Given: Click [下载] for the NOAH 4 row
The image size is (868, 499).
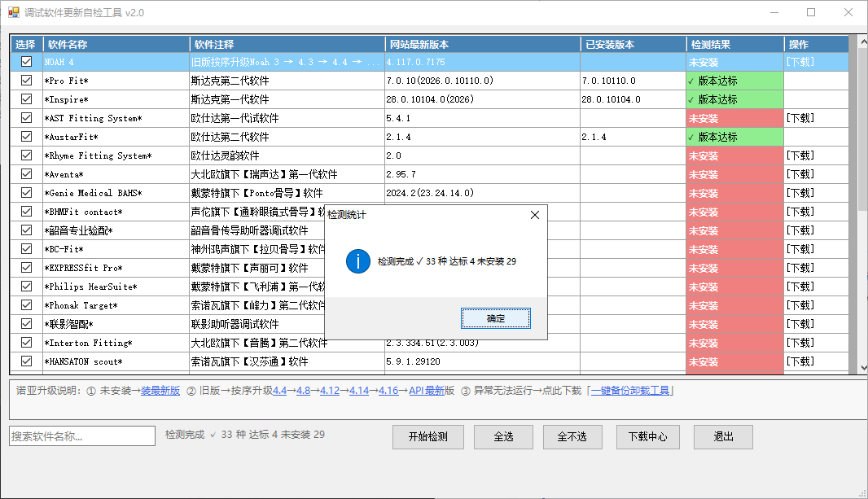Looking at the screenshot, I should (800, 62).
